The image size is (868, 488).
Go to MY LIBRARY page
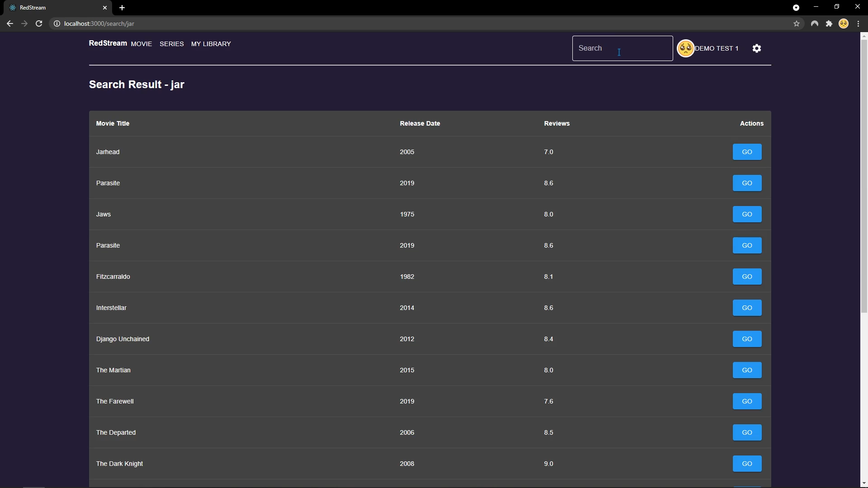(211, 44)
